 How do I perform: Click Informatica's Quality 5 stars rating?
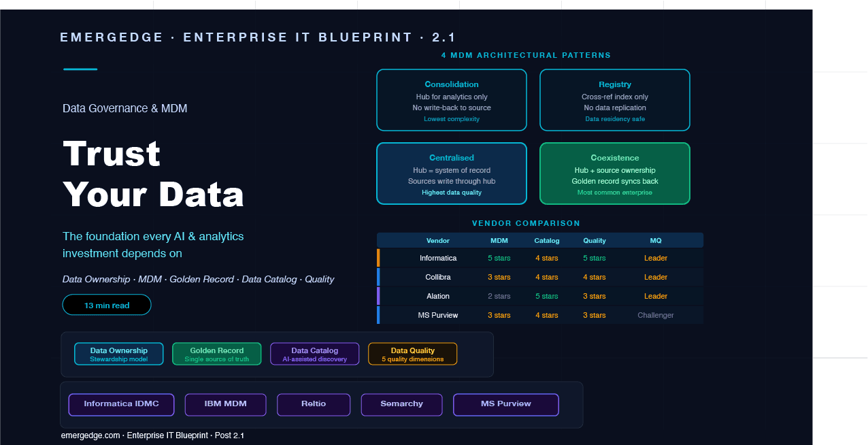[x=595, y=259]
